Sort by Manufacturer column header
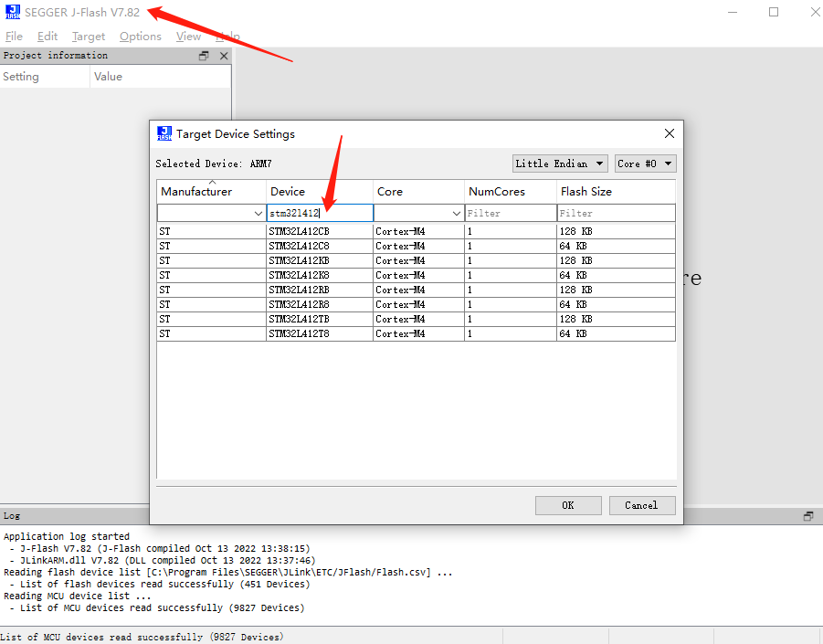The width and height of the screenshot is (823, 644). tap(212, 192)
